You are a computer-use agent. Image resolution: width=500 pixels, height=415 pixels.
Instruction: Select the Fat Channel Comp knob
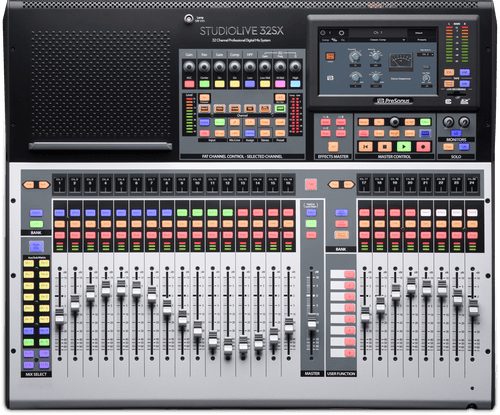tap(235, 67)
